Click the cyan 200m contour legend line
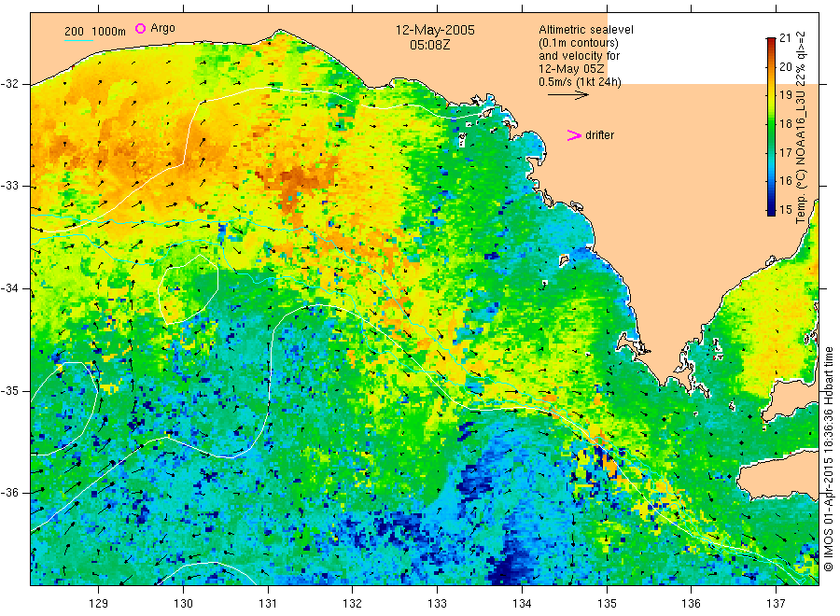The image size is (840, 616). point(78,39)
